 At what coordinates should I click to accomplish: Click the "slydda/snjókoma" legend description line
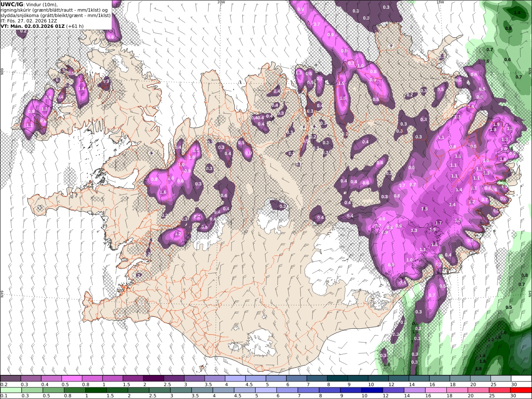point(55,15)
